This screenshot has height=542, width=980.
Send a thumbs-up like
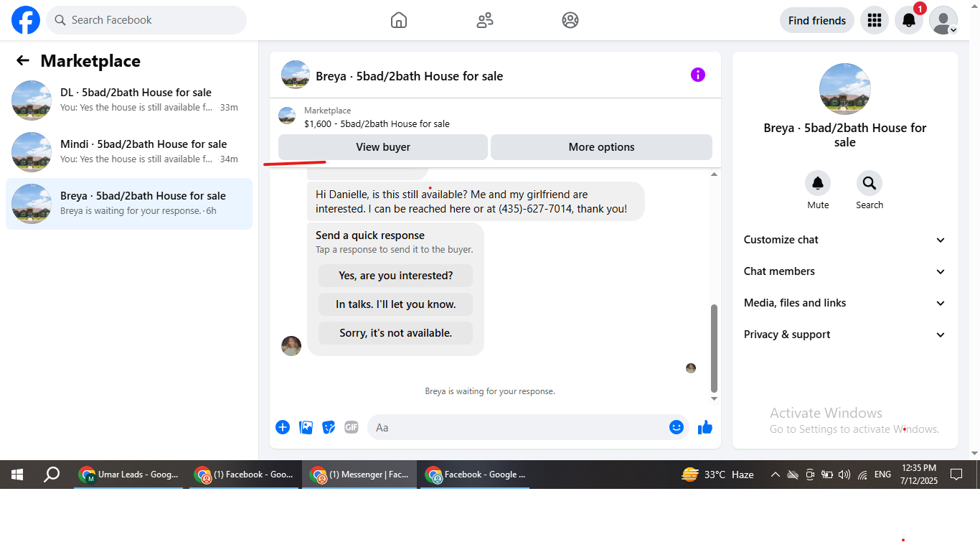[705, 427]
